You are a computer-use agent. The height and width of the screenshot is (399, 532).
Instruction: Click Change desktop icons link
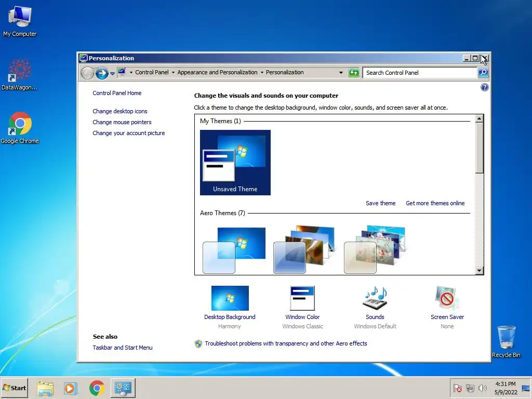[x=120, y=111]
